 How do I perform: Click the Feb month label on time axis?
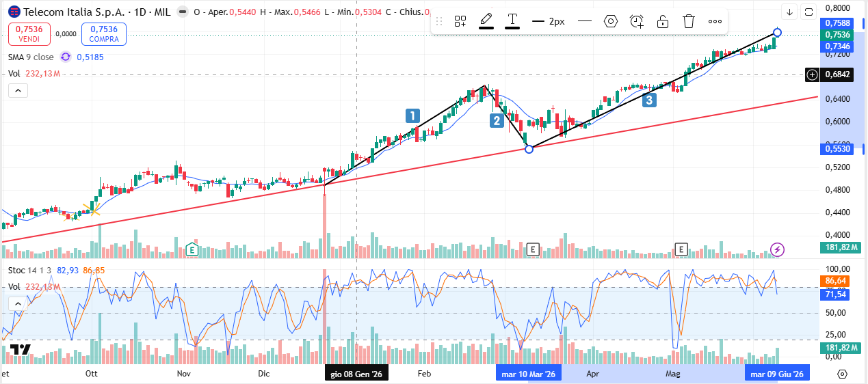coord(424,374)
